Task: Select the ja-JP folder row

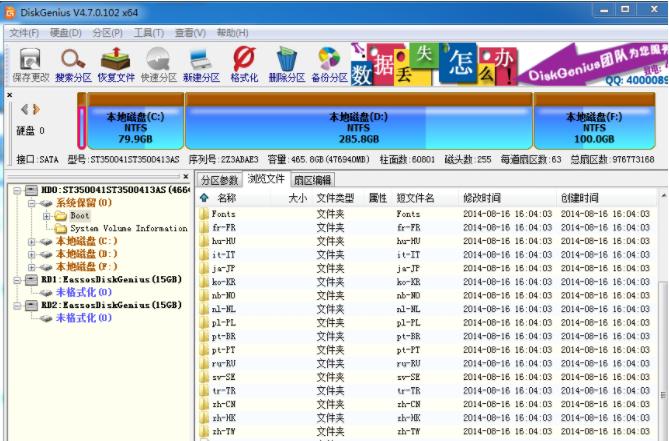Action: tap(427, 268)
